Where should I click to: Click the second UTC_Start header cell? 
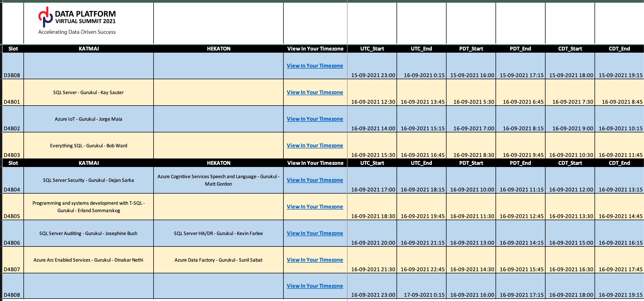(372, 163)
